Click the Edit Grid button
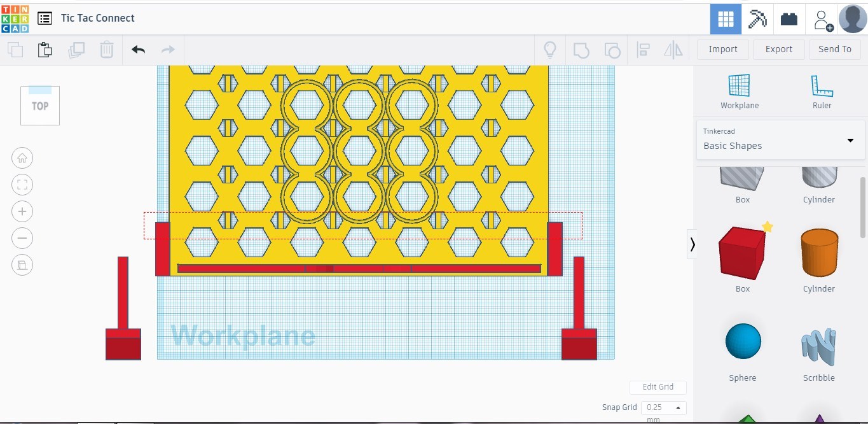Viewport: 868px width, 424px height. (x=658, y=387)
